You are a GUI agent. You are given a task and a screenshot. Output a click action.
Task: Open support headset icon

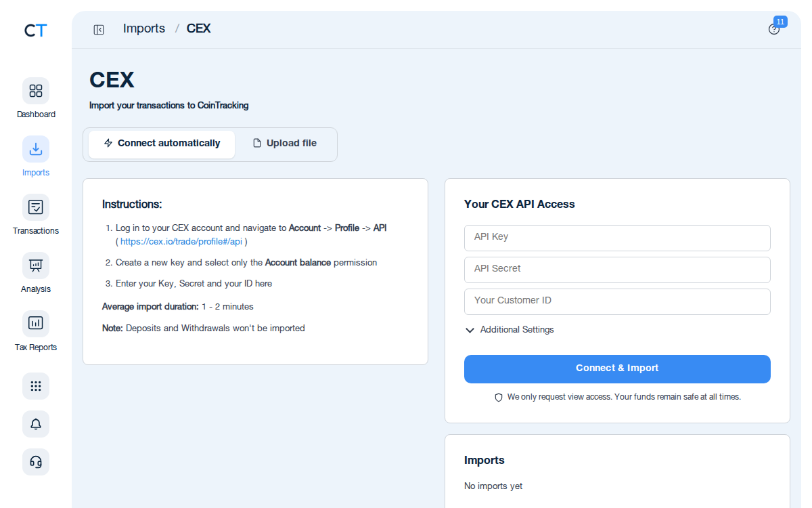point(36,462)
